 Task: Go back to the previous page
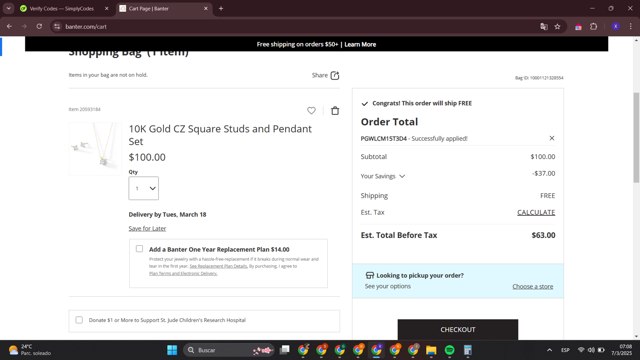click(9, 27)
